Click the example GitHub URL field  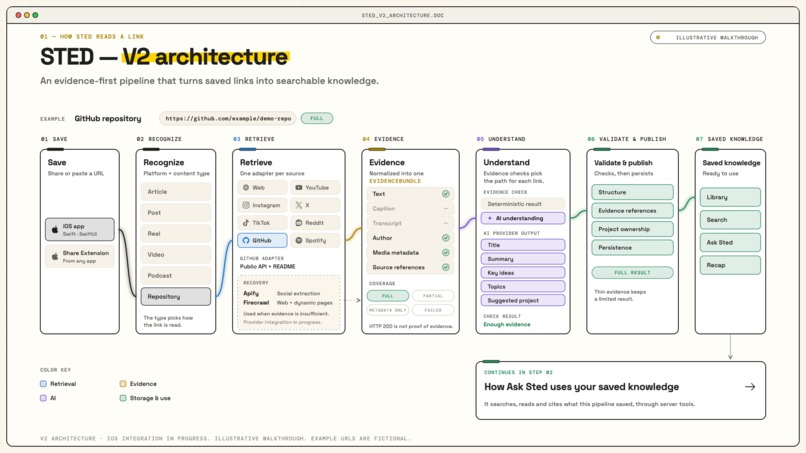pyautogui.click(x=228, y=118)
